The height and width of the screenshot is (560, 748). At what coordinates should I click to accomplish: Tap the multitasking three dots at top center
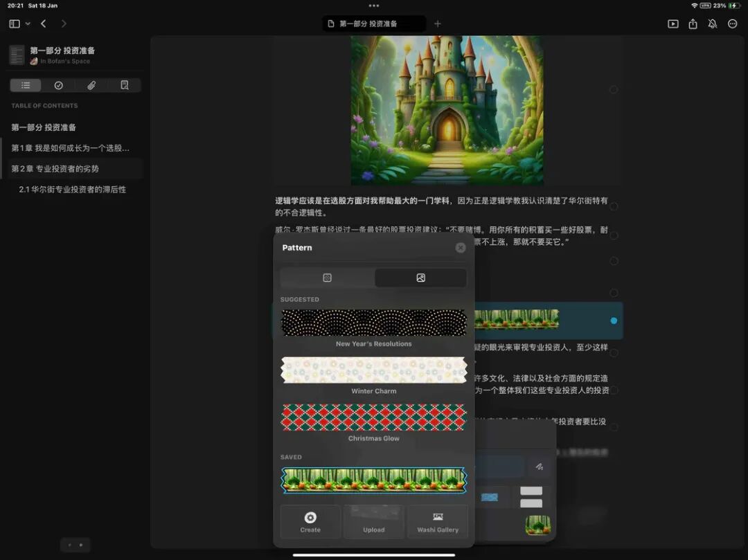click(374, 6)
